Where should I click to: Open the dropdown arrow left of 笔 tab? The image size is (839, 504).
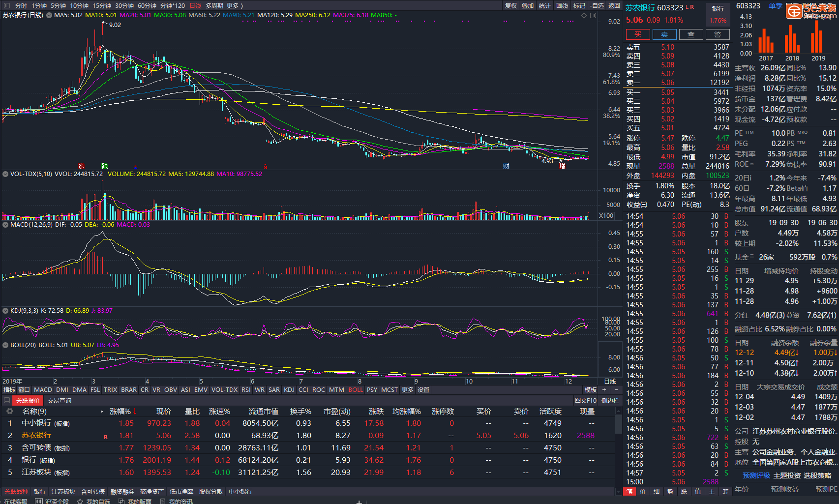pyautogui.click(x=619, y=492)
